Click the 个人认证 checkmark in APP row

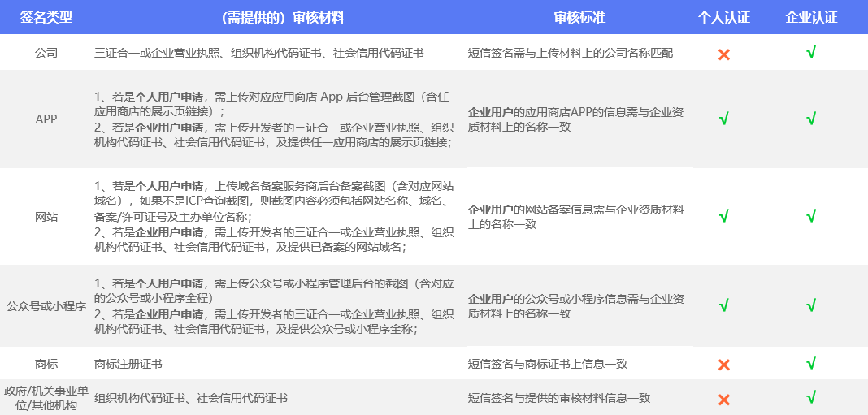[x=723, y=119]
